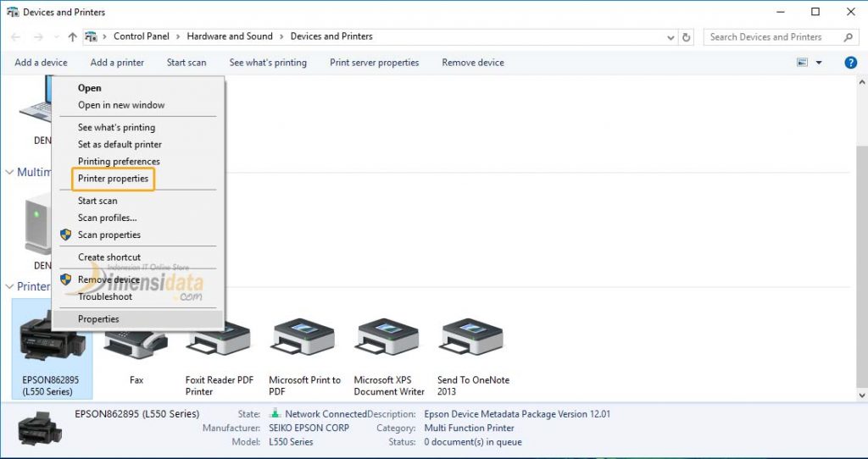The image size is (868, 459).
Task: Click the Devices and Printers breadcrumb
Action: click(x=331, y=36)
